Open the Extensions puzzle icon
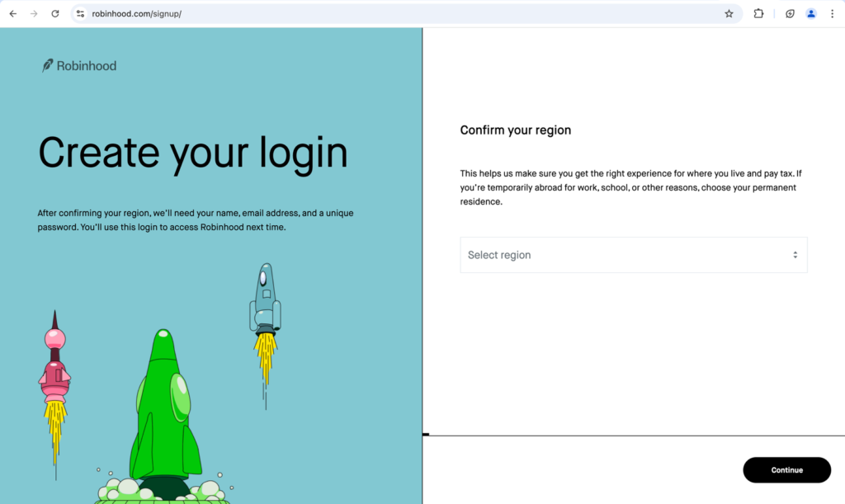Screen dimensions: 845x504 pyautogui.click(x=758, y=13)
